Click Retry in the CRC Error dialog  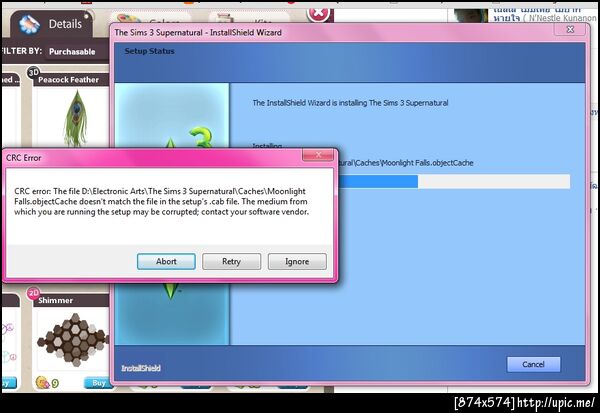(232, 261)
